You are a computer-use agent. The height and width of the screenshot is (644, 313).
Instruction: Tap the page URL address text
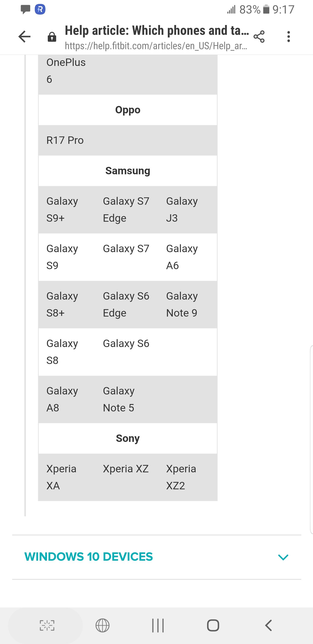tap(156, 46)
